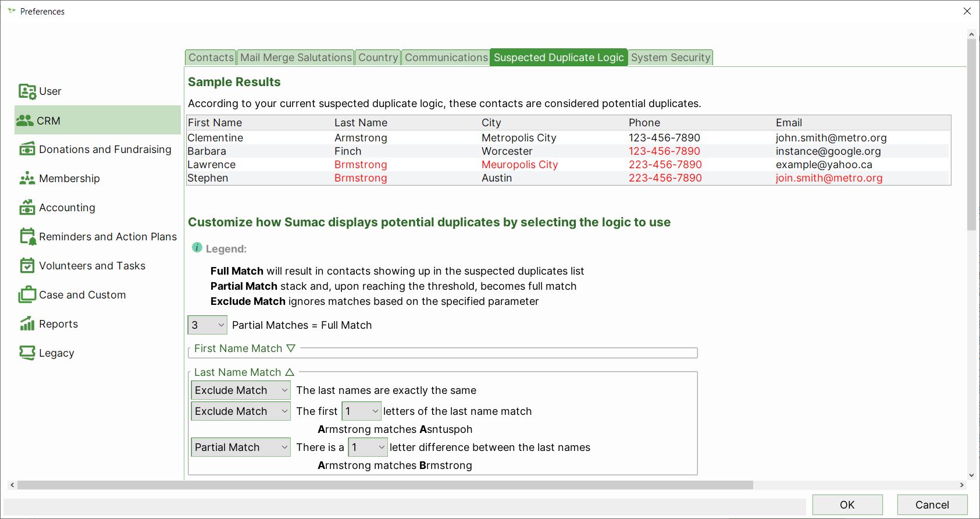This screenshot has height=519, width=980.
Task: Open the Partial Matches threshold dropdown
Action: 208,325
